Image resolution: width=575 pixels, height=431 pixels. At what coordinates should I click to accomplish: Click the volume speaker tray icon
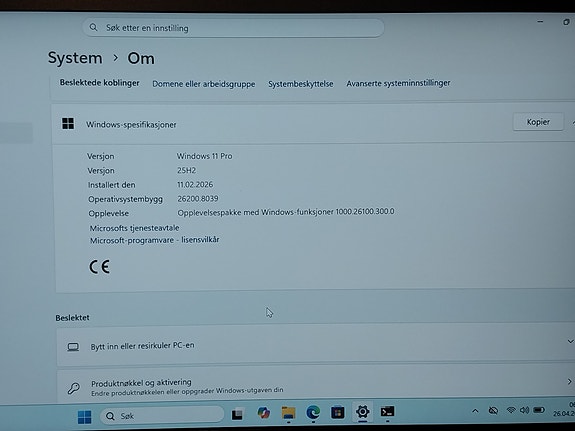click(x=524, y=410)
